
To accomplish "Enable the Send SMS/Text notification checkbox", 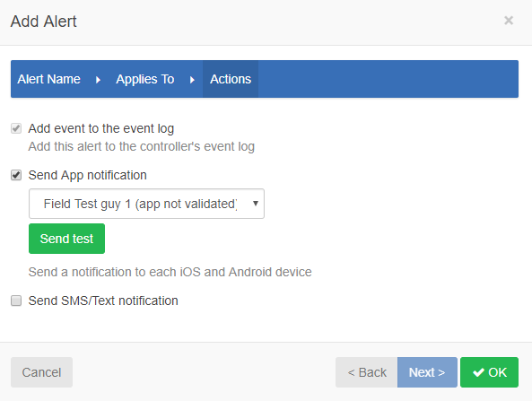I will click(x=16, y=301).
